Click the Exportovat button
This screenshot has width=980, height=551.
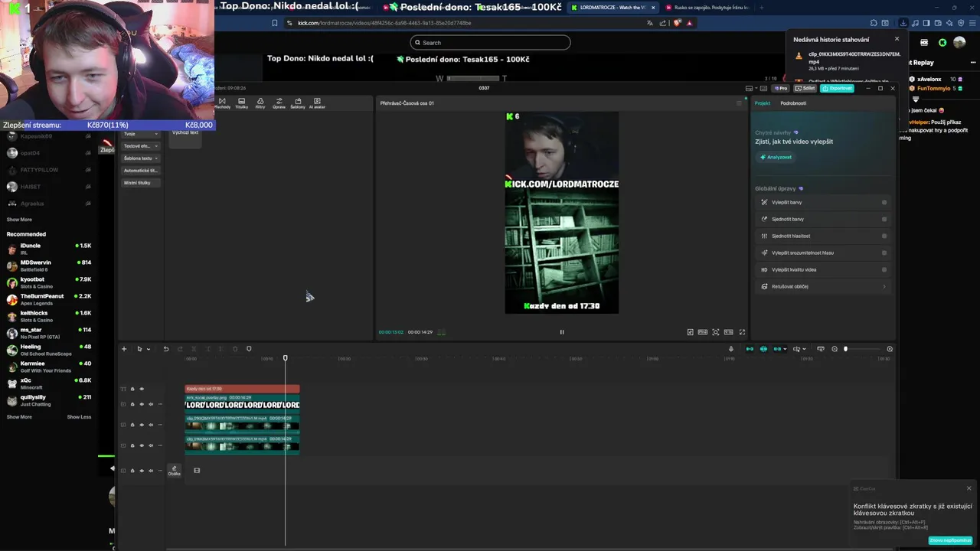(x=837, y=88)
